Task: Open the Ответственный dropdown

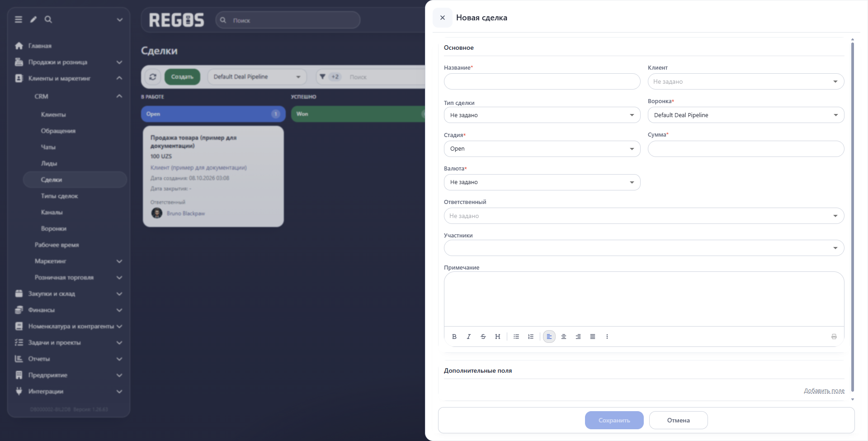Action: [x=644, y=216]
